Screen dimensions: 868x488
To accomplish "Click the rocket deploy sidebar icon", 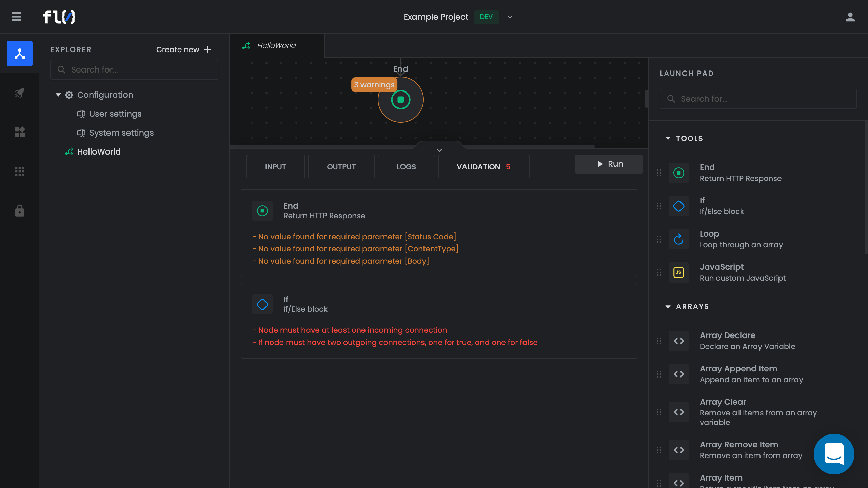I will pyautogui.click(x=20, y=93).
